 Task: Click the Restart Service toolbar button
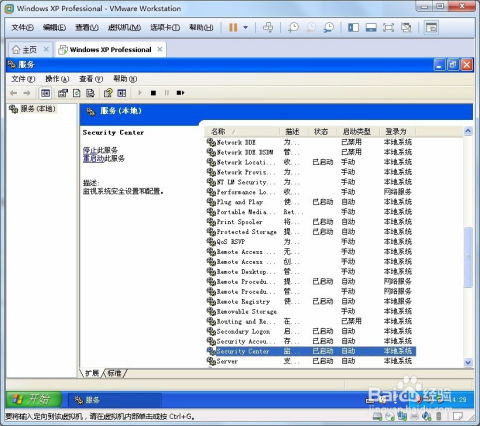[x=180, y=93]
